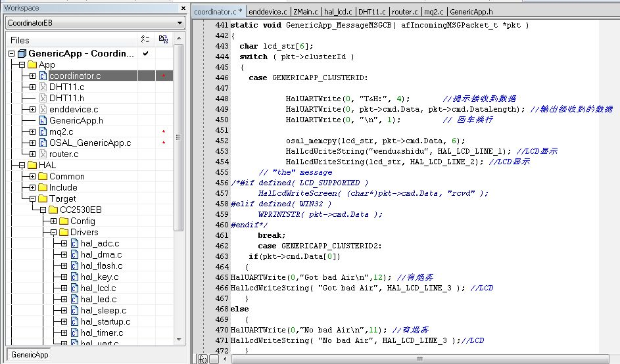Expand the OSAL_GenericApp.c file node
The width and height of the screenshot is (620, 364).
(32, 143)
